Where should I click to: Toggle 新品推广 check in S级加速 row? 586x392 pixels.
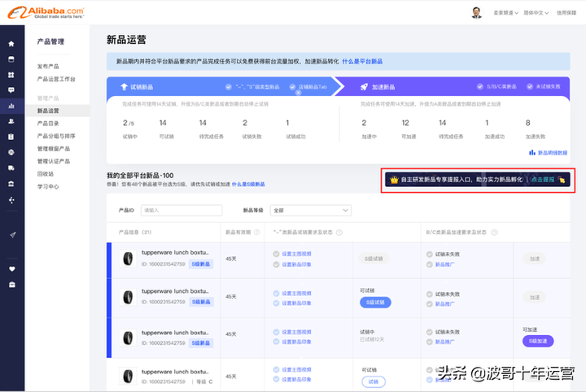[430, 342]
